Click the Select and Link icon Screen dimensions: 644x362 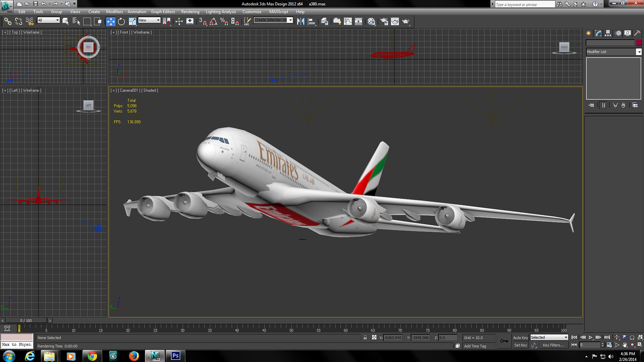coord(7,21)
